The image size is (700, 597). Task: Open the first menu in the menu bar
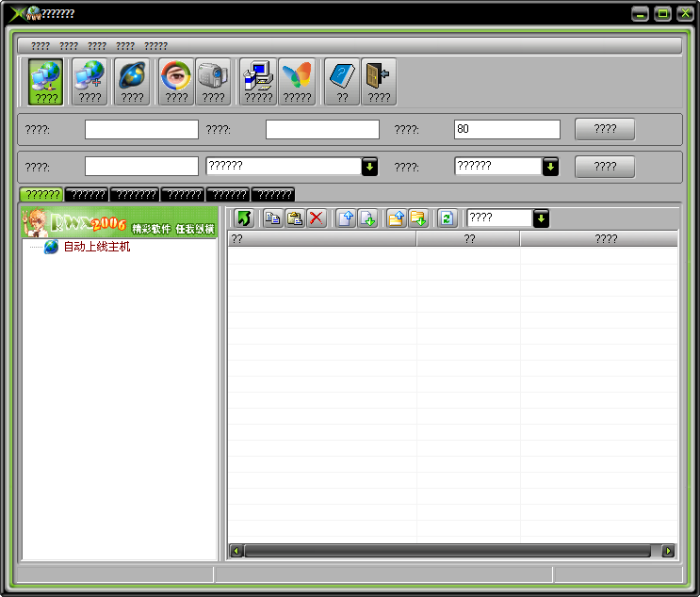[41, 45]
